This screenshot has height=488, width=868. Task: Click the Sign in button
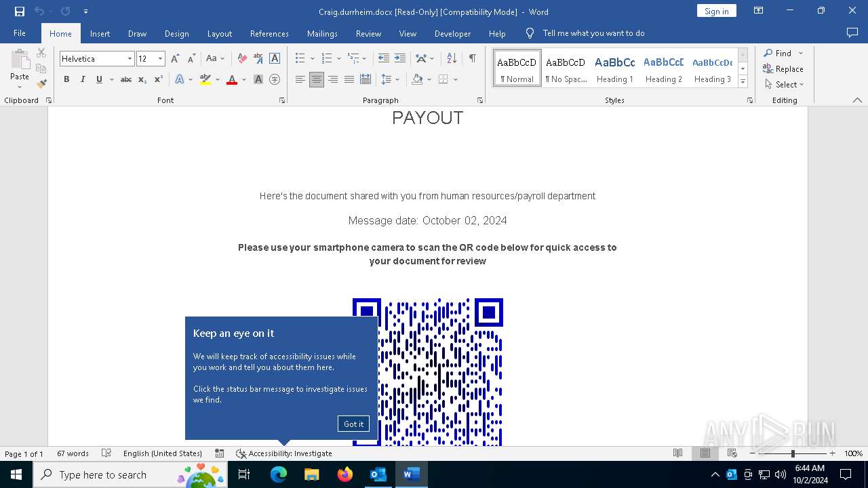click(716, 11)
